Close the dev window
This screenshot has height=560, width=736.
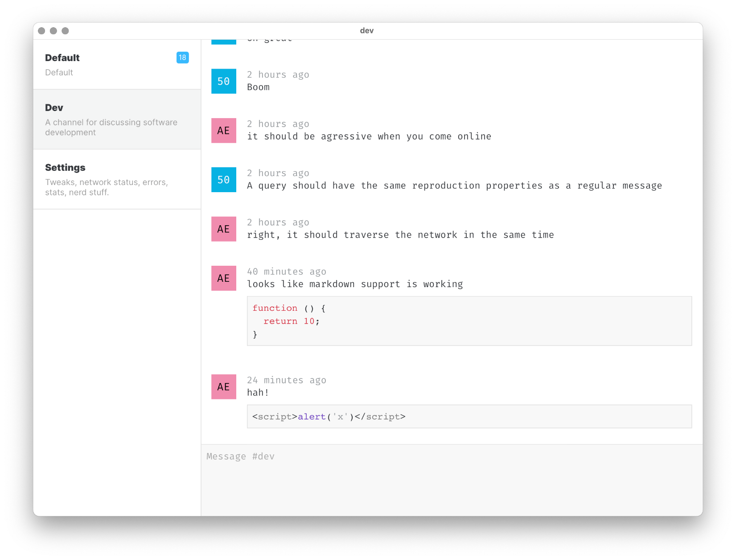41,31
